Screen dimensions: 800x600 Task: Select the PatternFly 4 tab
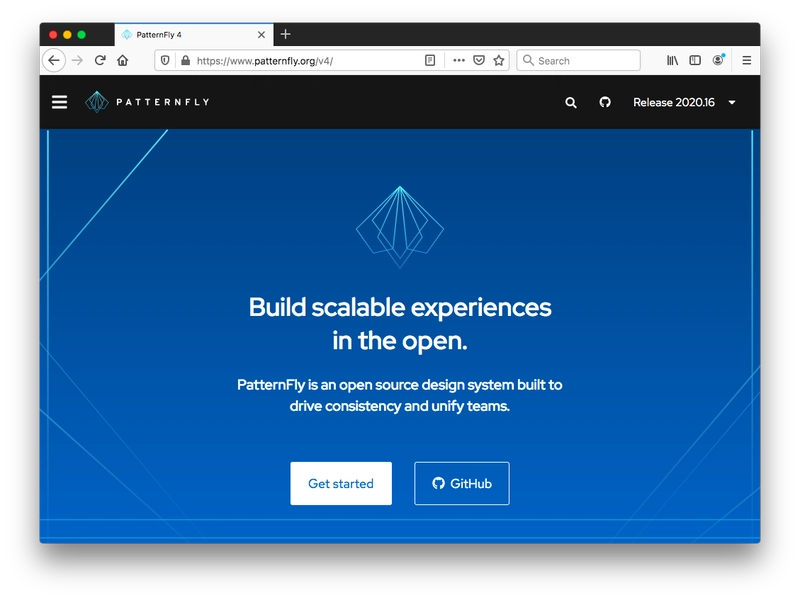[194, 35]
